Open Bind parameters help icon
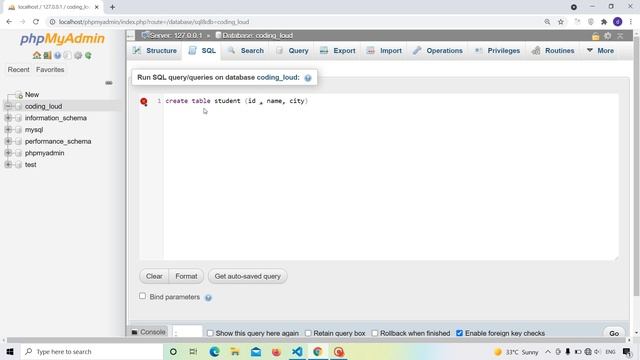This screenshot has height=360, width=640. click(208, 298)
